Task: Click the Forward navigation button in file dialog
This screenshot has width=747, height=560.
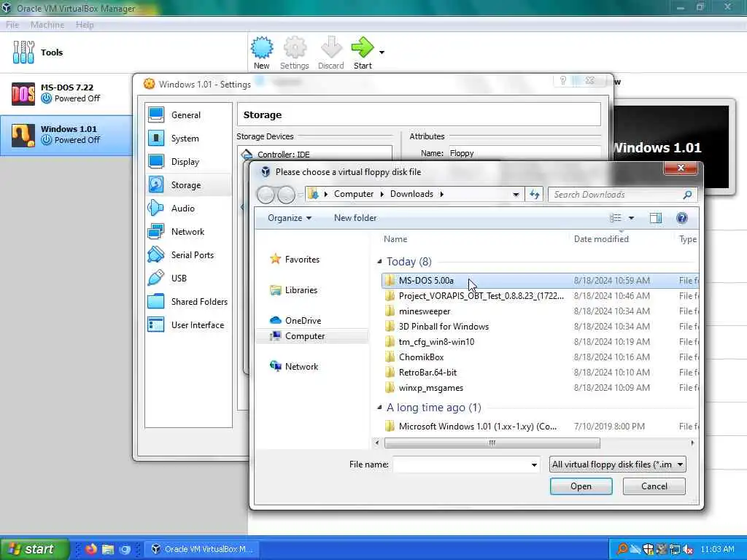Action: [x=286, y=194]
